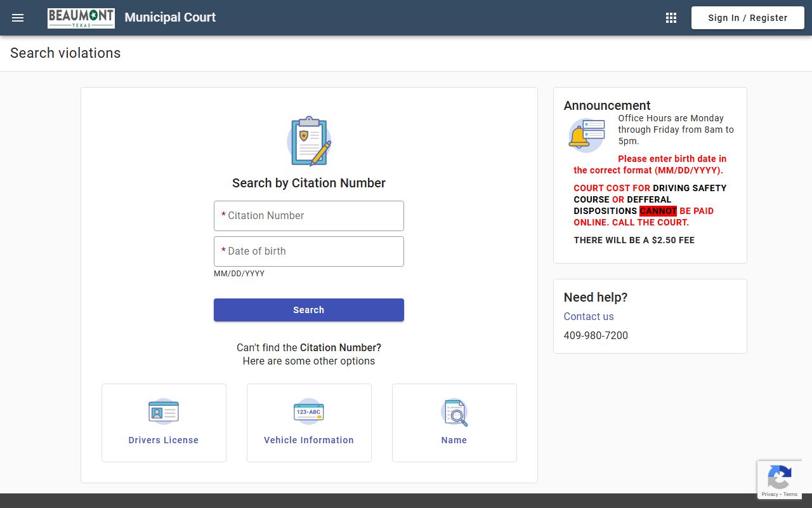
Task: Click the Office Hours announcement text
Action: coord(676,130)
